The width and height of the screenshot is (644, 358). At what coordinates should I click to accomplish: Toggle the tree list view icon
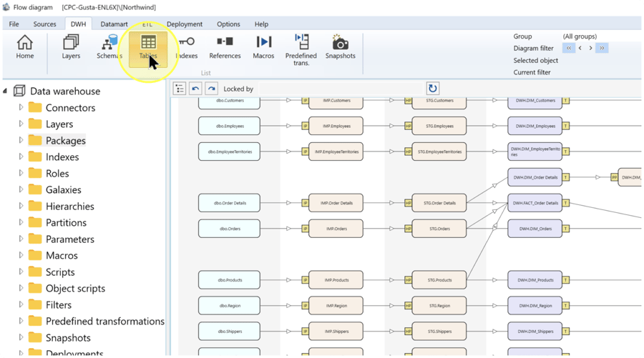click(180, 89)
